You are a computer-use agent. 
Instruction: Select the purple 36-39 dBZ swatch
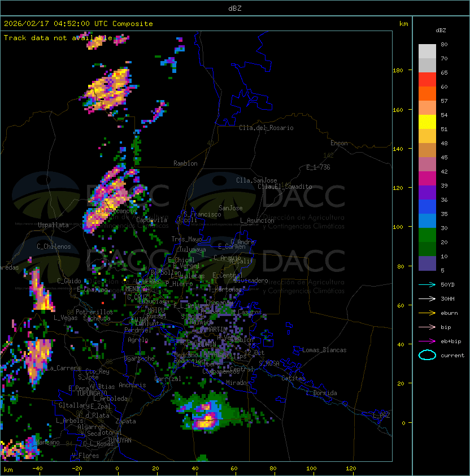[427, 193]
